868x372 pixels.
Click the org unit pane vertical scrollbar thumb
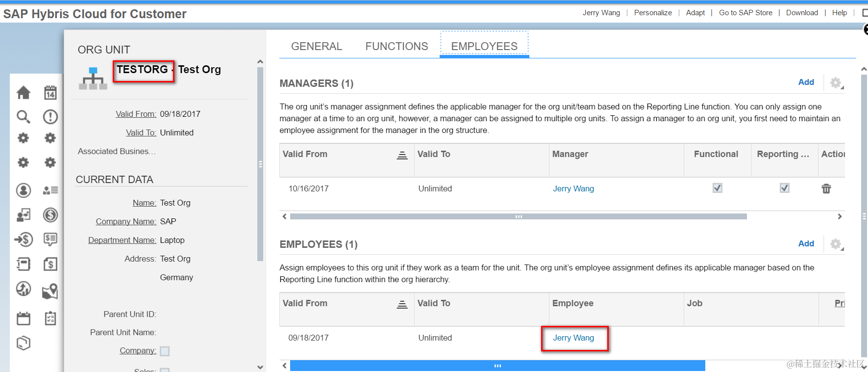[260, 164]
